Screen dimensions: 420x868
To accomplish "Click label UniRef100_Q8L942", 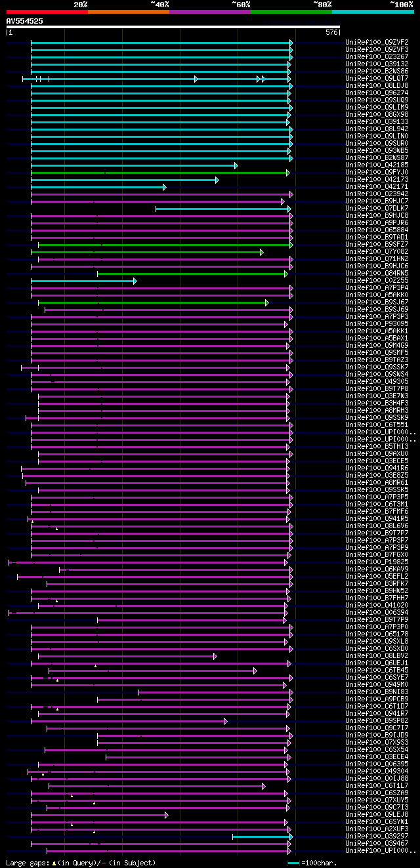I will point(377,129).
